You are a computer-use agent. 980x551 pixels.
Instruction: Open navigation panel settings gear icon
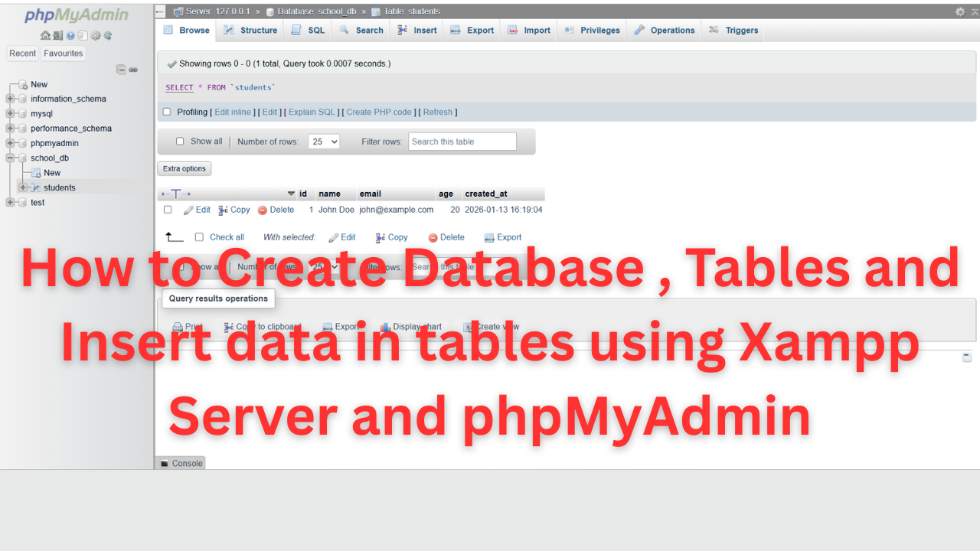click(96, 36)
